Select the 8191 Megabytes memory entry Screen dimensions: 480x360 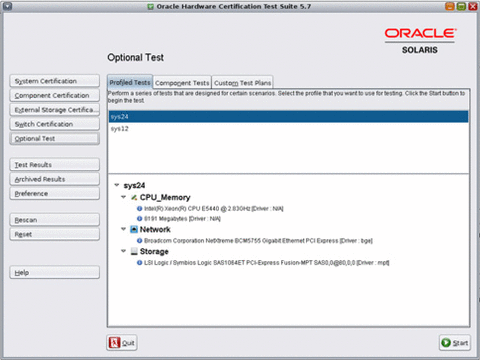click(x=182, y=219)
